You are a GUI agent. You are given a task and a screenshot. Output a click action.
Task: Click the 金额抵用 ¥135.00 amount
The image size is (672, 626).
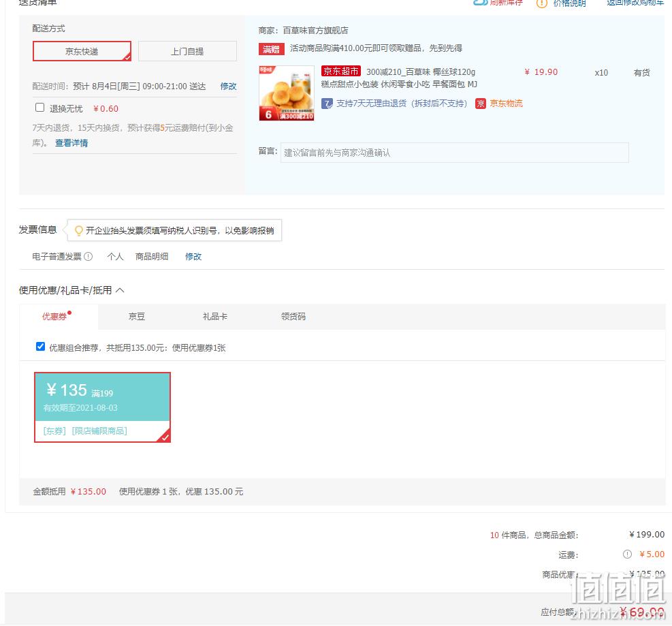coord(89,491)
